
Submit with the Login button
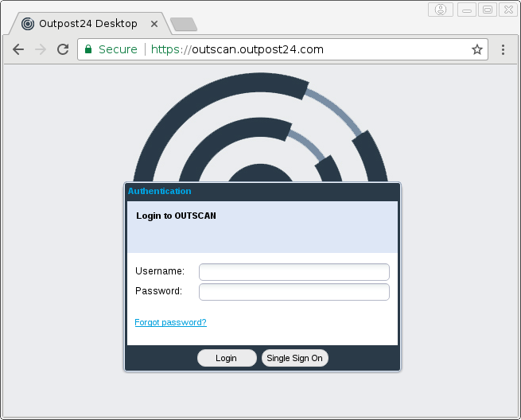click(x=227, y=358)
